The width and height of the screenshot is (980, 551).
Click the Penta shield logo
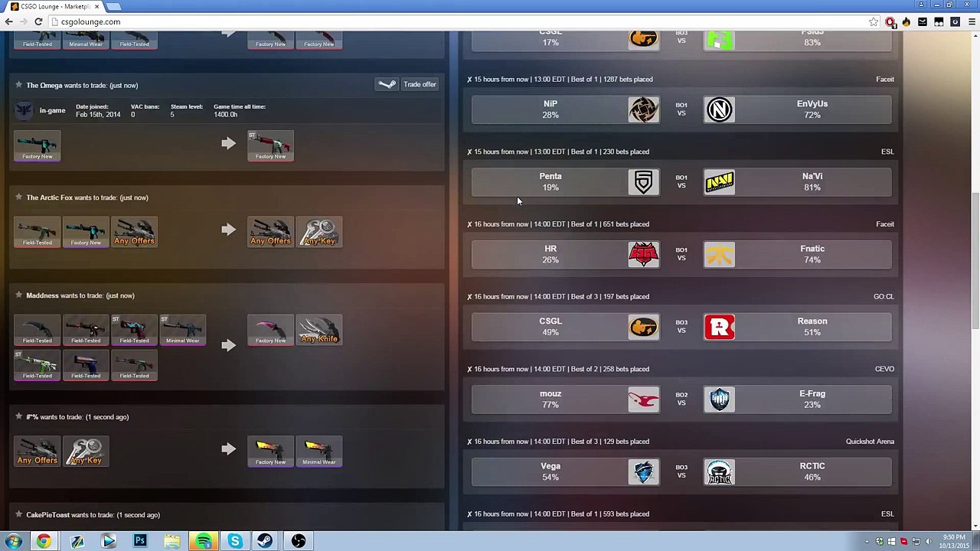click(x=644, y=182)
